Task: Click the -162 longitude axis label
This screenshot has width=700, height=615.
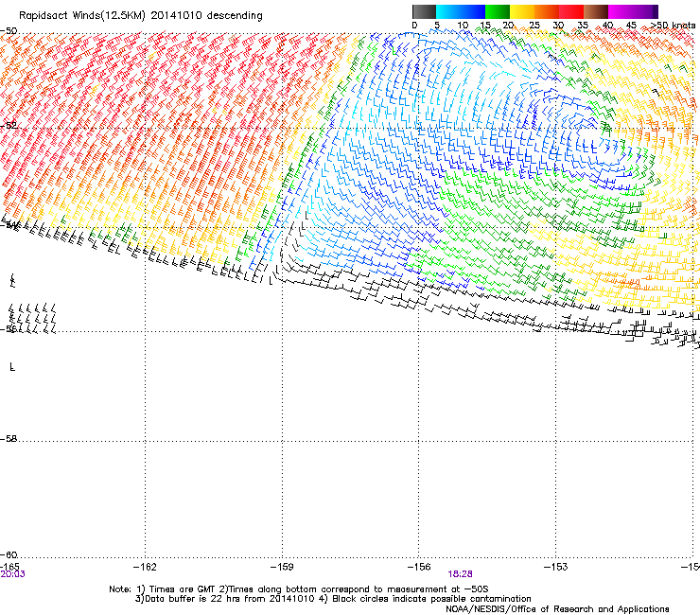Action: (145, 567)
